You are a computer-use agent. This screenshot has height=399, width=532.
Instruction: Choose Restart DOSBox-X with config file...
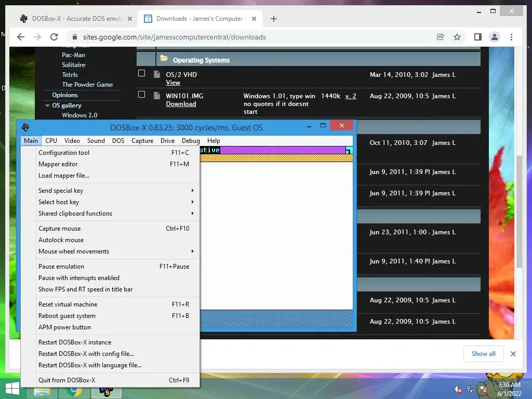click(x=118, y=354)
